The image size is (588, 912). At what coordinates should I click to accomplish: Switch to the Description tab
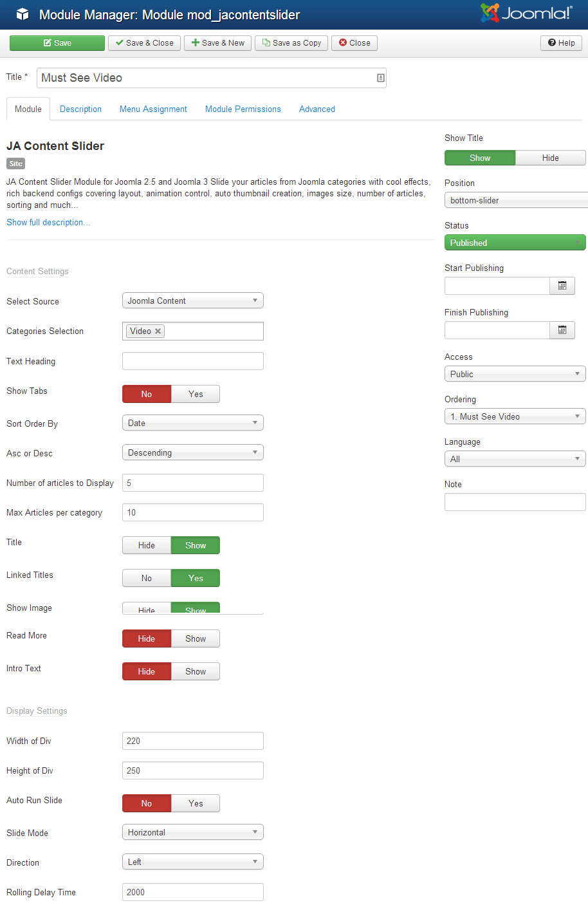80,109
